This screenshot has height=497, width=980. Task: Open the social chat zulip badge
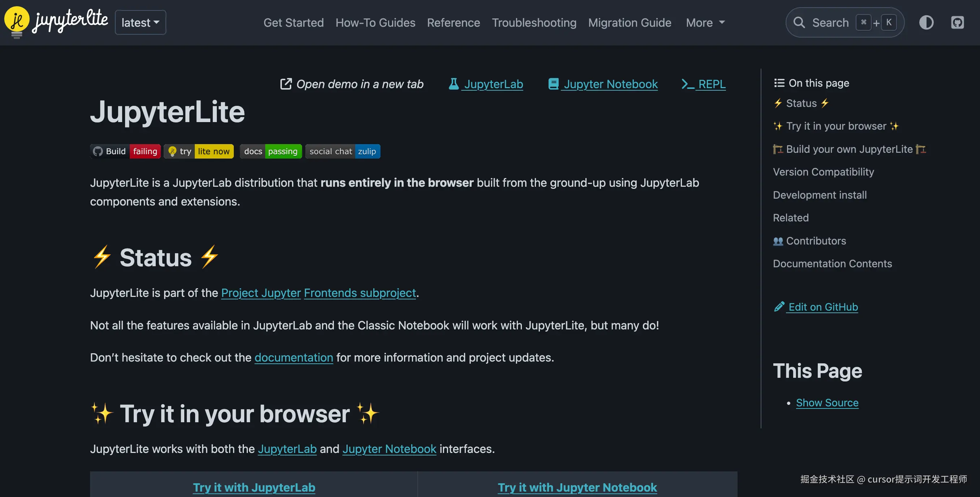point(343,151)
